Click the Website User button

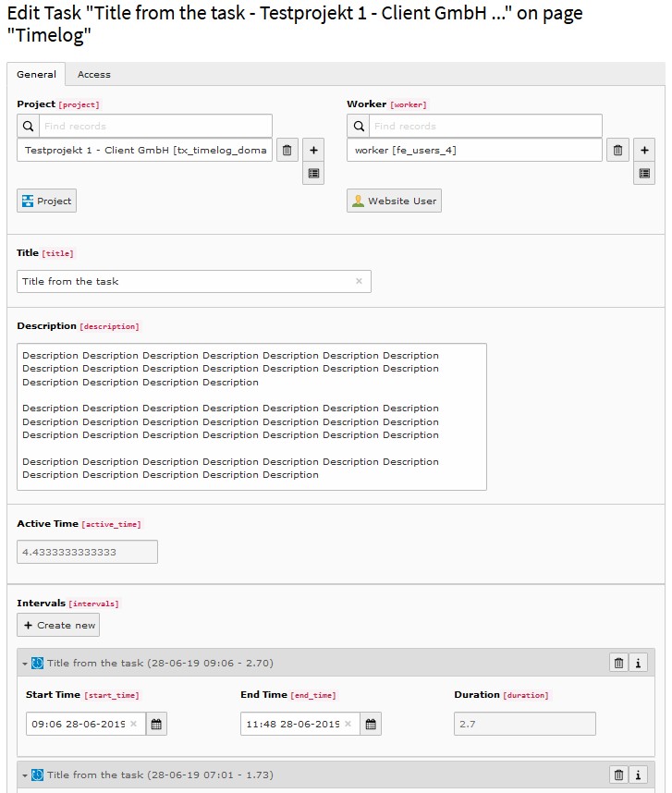394,201
